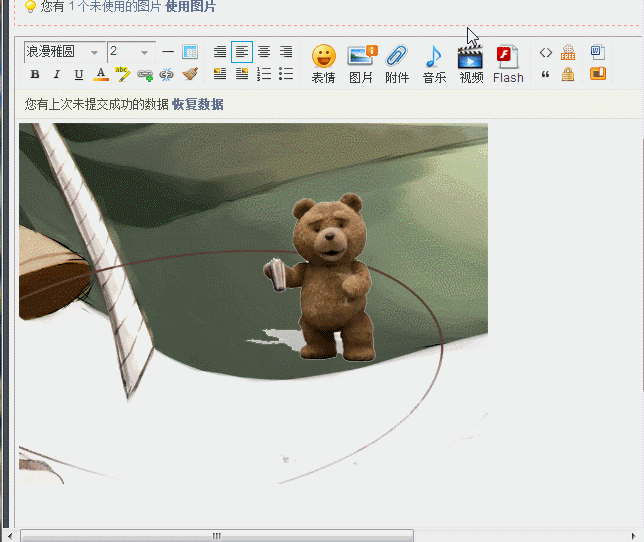Image resolution: width=644 pixels, height=542 pixels.
Task: Insert a numbered list
Action: 264,74
